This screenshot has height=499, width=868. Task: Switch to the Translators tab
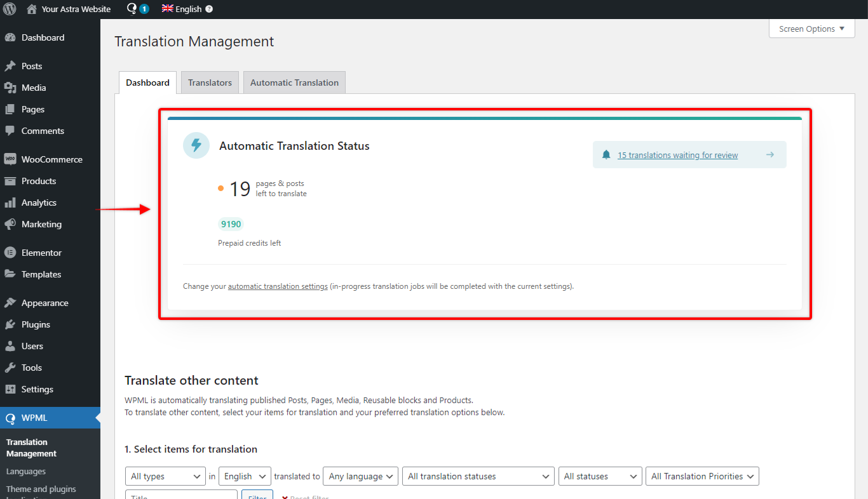(x=210, y=83)
